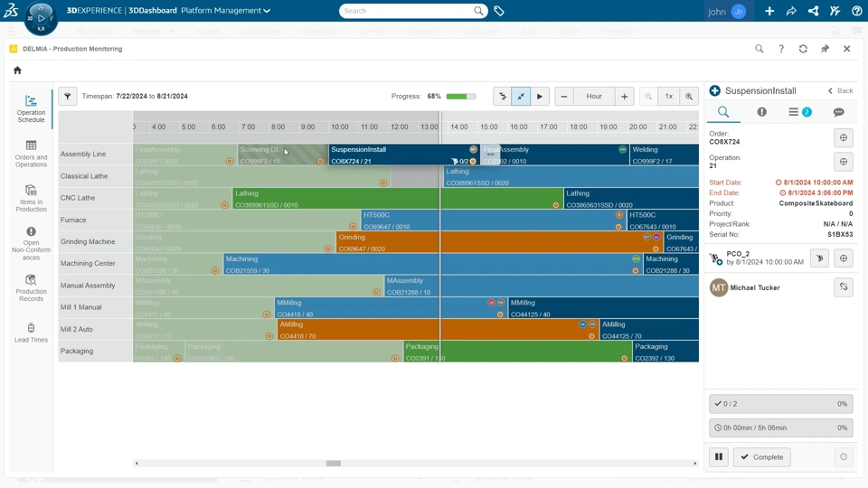This screenshot has height=488, width=868.
Task: Toggle the Gantt hierarchy view button
Action: [503, 97]
